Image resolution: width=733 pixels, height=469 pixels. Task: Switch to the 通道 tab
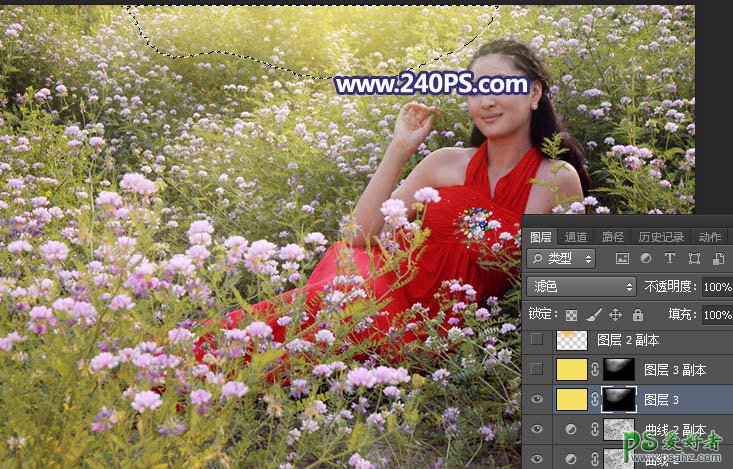(x=576, y=237)
